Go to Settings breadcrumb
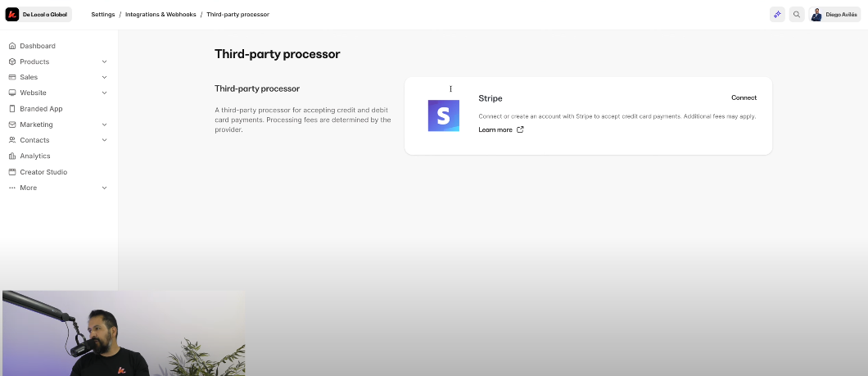The width and height of the screenshot is (868, 376). (x=103, y=14)
